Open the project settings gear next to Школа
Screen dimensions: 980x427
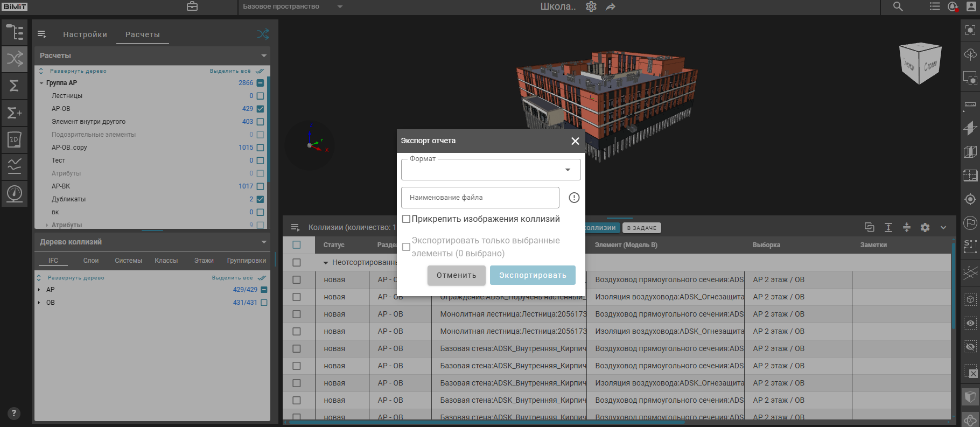pos(591,6)
